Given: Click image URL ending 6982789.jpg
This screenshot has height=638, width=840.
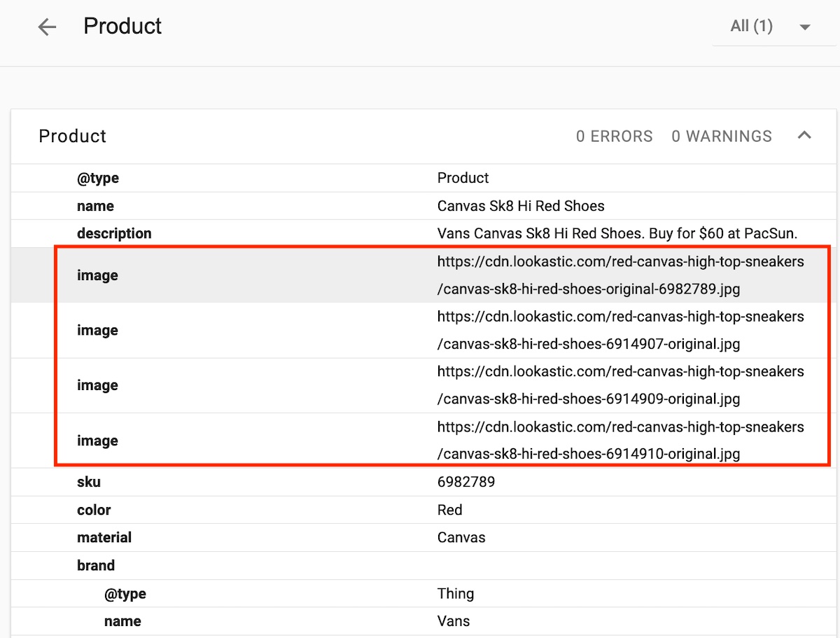Looking at the screenshot, I should click(x=619, y=275).
